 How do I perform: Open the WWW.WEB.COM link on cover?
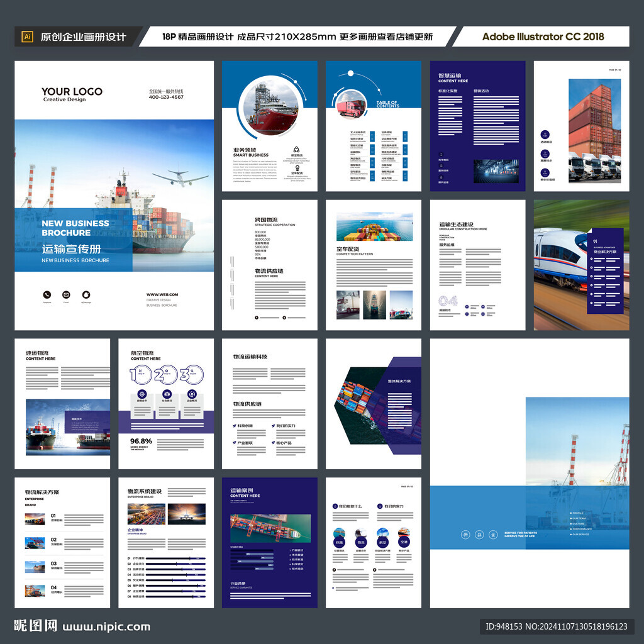point(162,294)
